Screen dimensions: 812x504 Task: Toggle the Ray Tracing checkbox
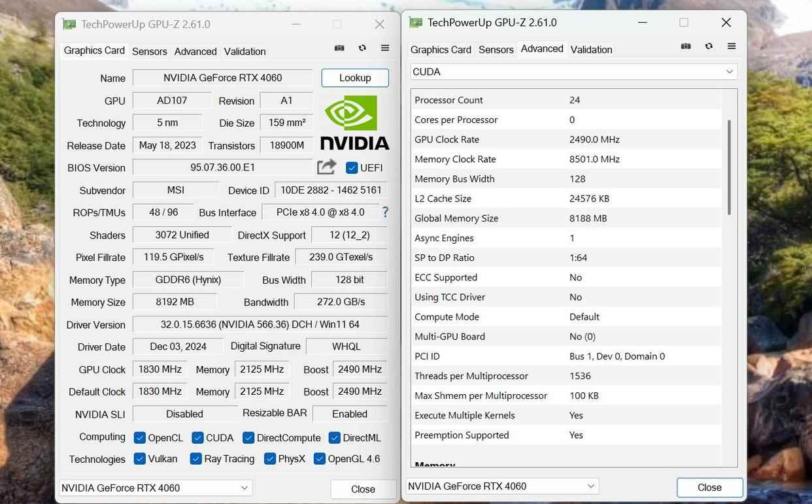click(x=195, y=459)
